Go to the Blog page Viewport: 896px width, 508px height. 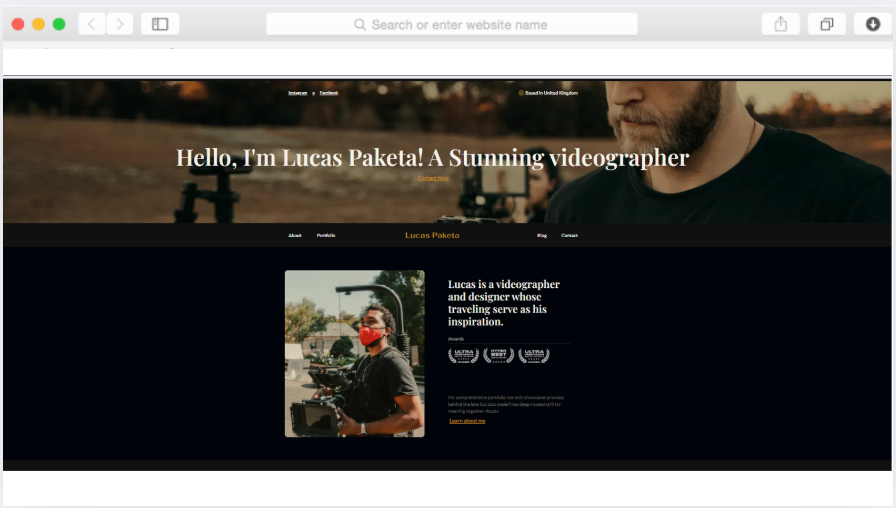[542, 236]
